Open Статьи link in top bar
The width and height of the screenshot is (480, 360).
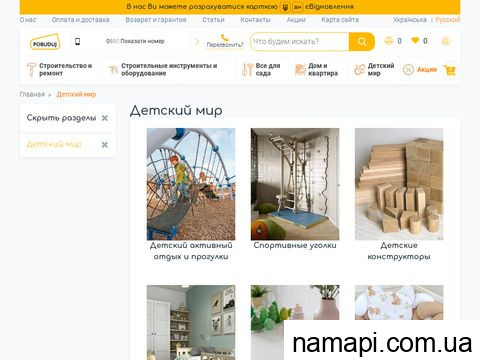click(213, 20)
